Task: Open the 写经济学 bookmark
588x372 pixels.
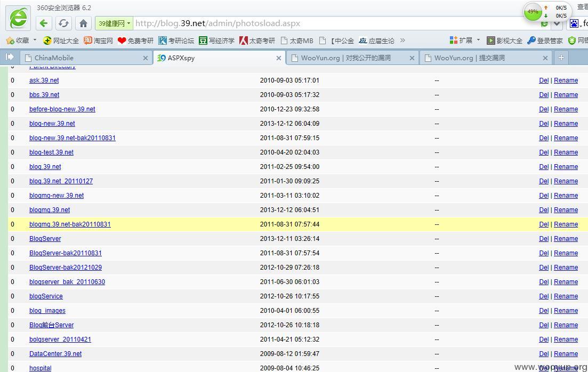Action: click(x=217, y=41)
